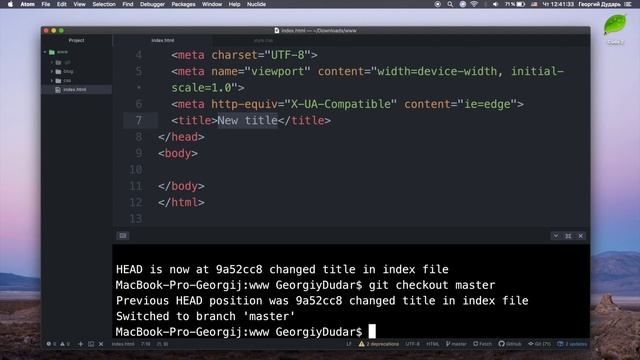Click the LF line ending selector

349,344
